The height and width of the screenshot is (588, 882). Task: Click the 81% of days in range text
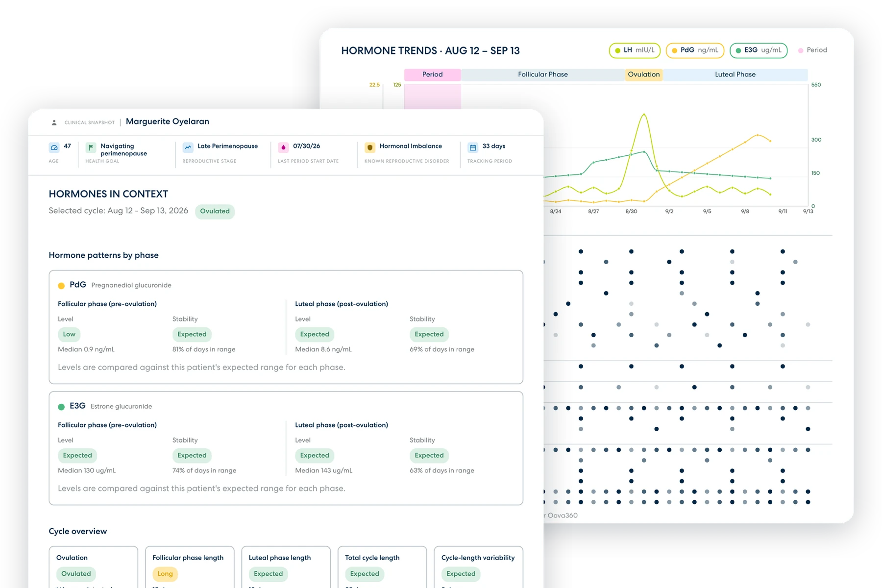click(x=204, y=349)
